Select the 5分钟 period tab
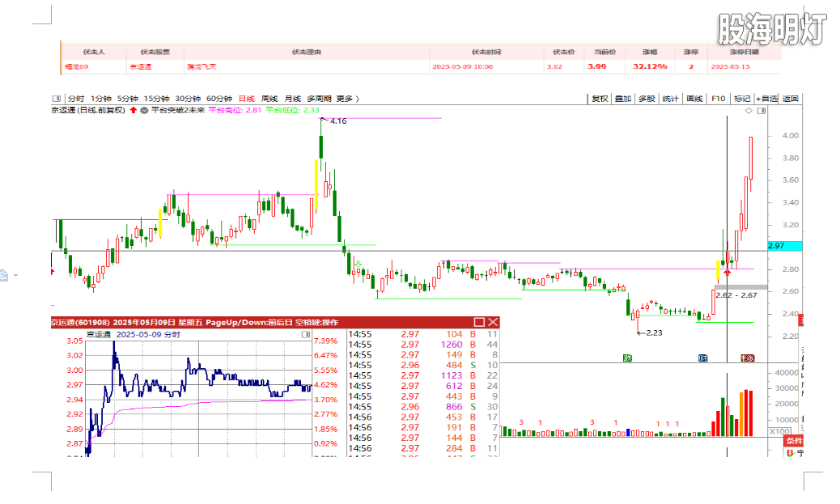The image size is (840, 504). click(128, 99)
